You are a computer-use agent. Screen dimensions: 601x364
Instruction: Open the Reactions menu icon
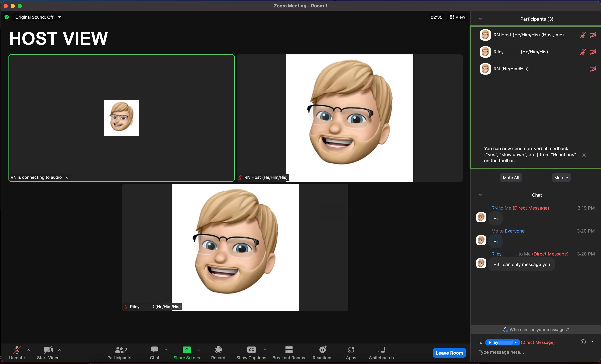tap(322, 350)
